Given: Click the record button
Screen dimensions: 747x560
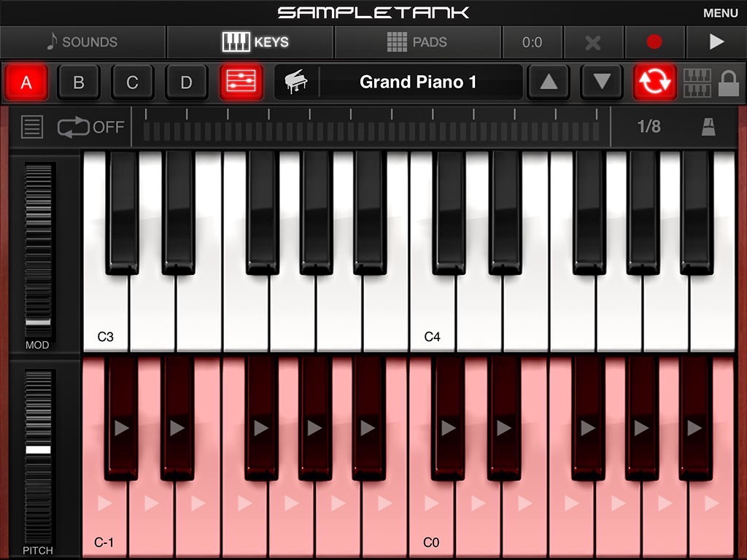Looking at the screenshot, I should pos(654,42).
